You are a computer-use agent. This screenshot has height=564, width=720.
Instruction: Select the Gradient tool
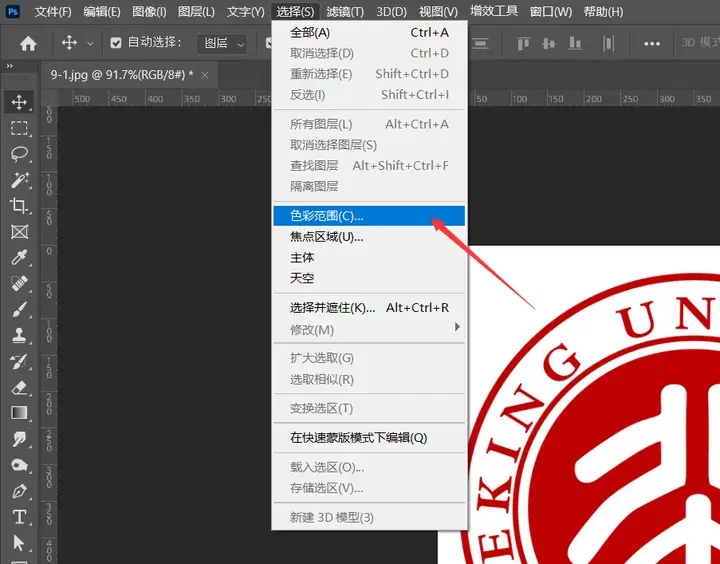click(x=19, y=413)
